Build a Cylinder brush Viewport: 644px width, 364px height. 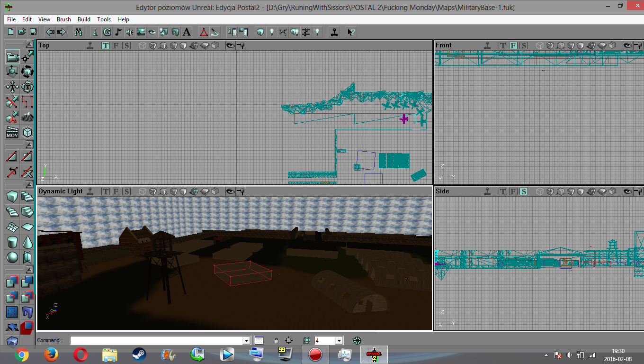12,242
